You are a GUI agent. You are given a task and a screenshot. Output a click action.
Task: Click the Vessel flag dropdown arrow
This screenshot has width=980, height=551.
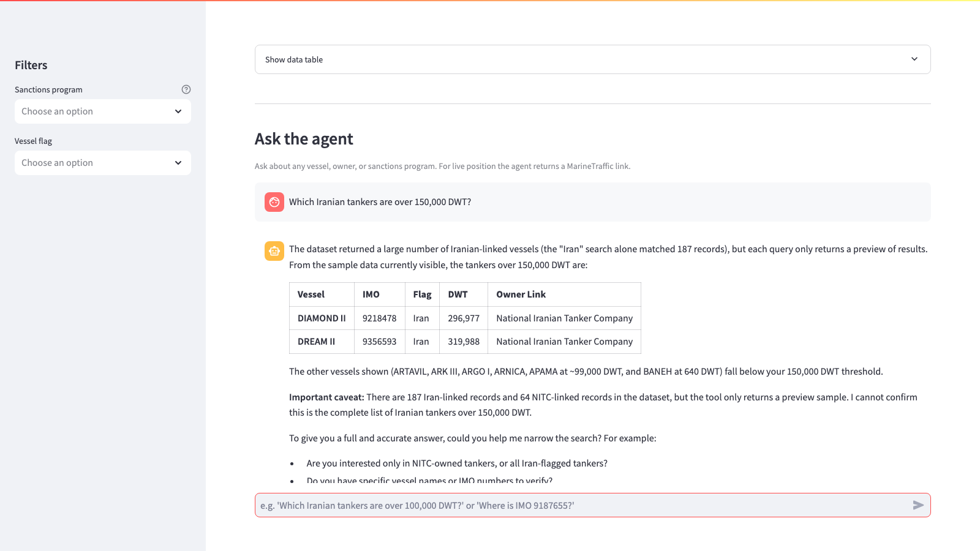tap(178, 163)
